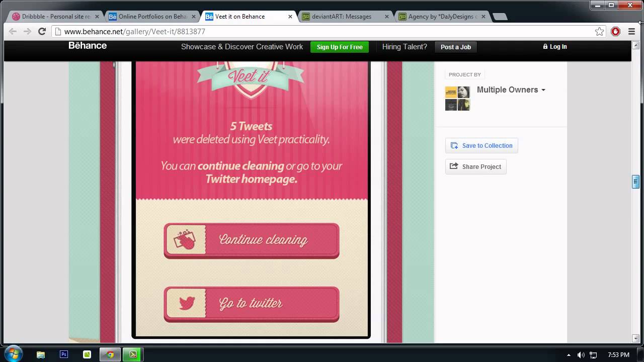
Task: Click the browser back arrow
Action: click(13, 31)
